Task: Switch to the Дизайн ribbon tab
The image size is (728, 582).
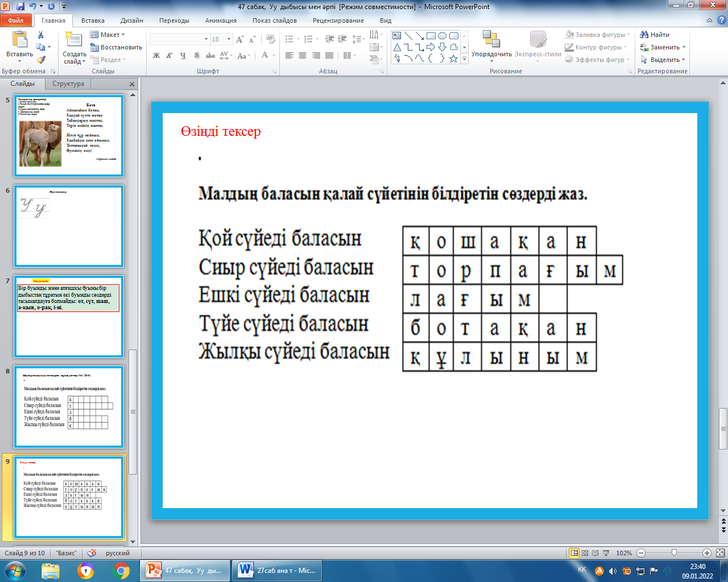Action: coord(132,20)
